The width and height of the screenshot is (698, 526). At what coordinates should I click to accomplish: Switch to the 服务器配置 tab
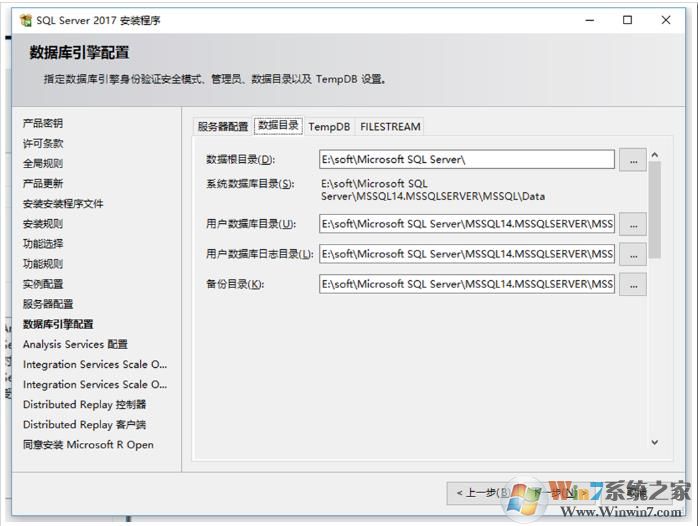point(223,127)
